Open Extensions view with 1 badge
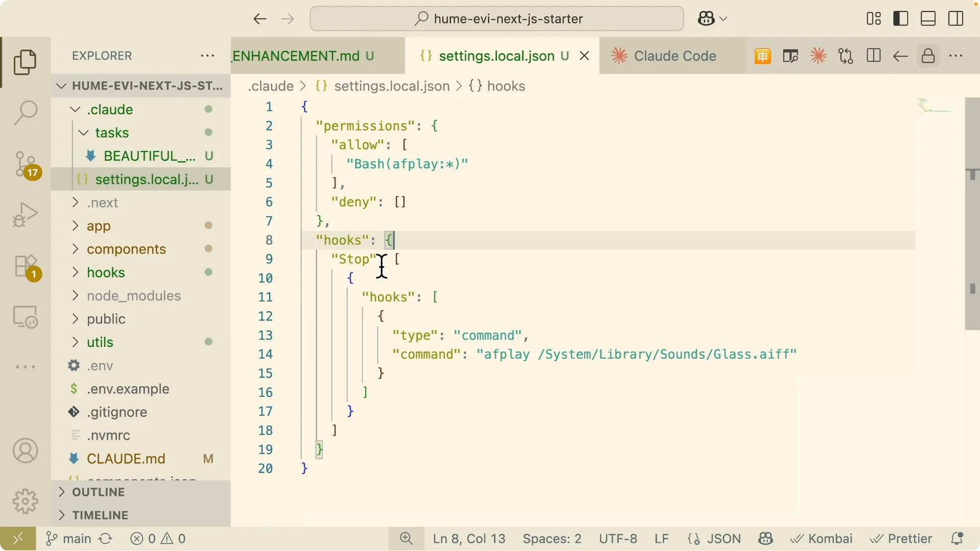This screenshot has width=980, height=551. click(x=25, y=266)
